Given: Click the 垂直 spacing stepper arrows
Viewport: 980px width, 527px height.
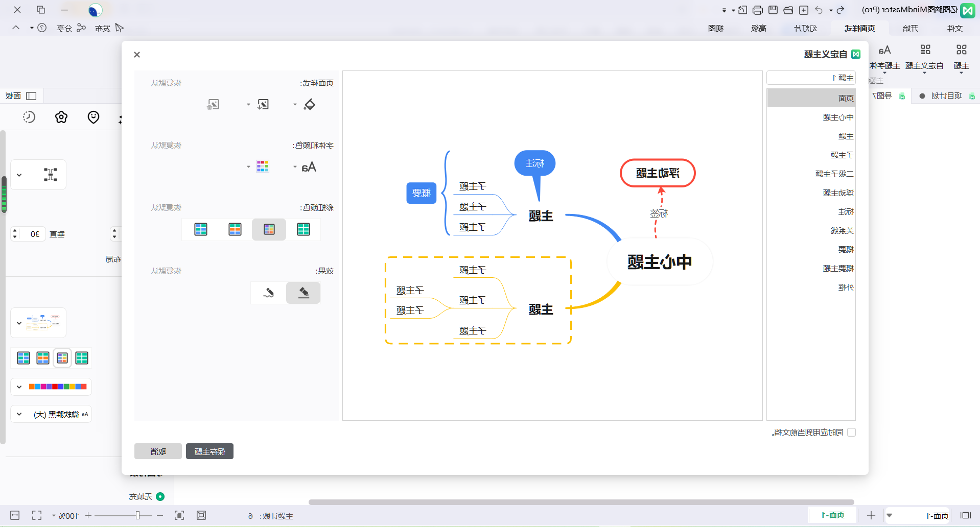Looking at the screenshot, I should (x=15, y=234).
